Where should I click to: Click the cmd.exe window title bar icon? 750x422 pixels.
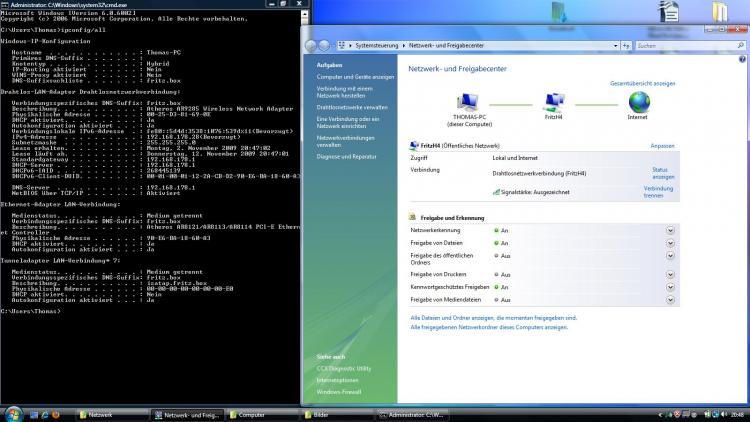click(x=4, y=4)
